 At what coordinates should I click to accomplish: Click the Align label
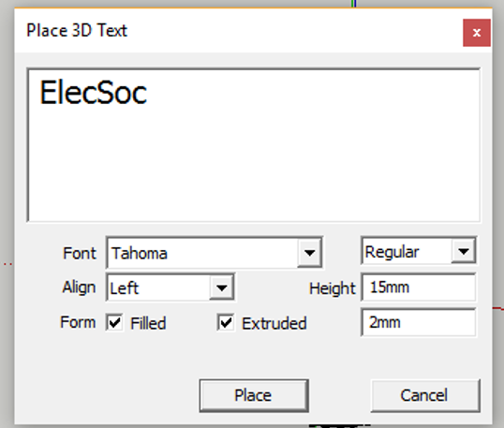79,288
